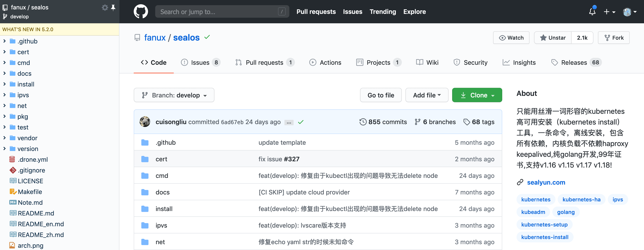Click the slash shortcut icon in search
Viewport: 644px width, 250px height.
pyautogui.click(x=282, y=11)
